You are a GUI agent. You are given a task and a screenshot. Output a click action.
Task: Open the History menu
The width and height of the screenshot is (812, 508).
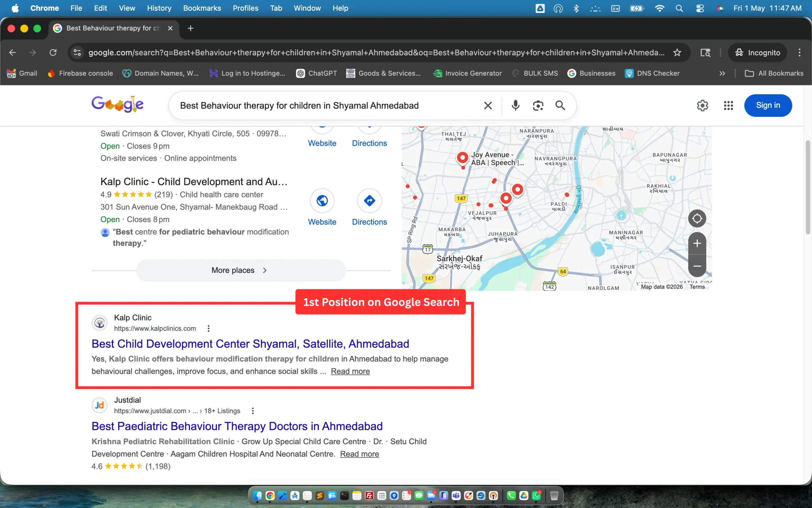159,8
